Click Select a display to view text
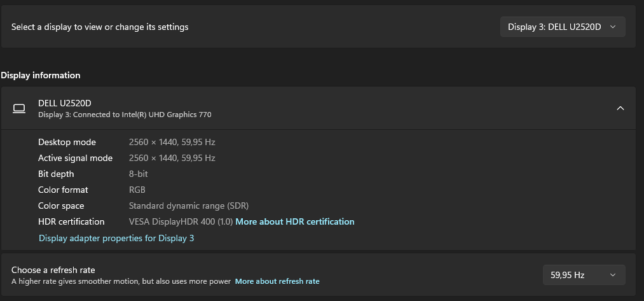 click(x=100, y=27)
